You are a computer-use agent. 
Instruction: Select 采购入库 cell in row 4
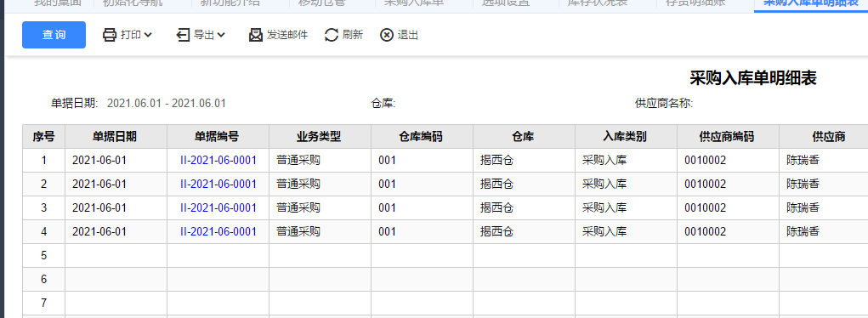[x=626, y=232]
